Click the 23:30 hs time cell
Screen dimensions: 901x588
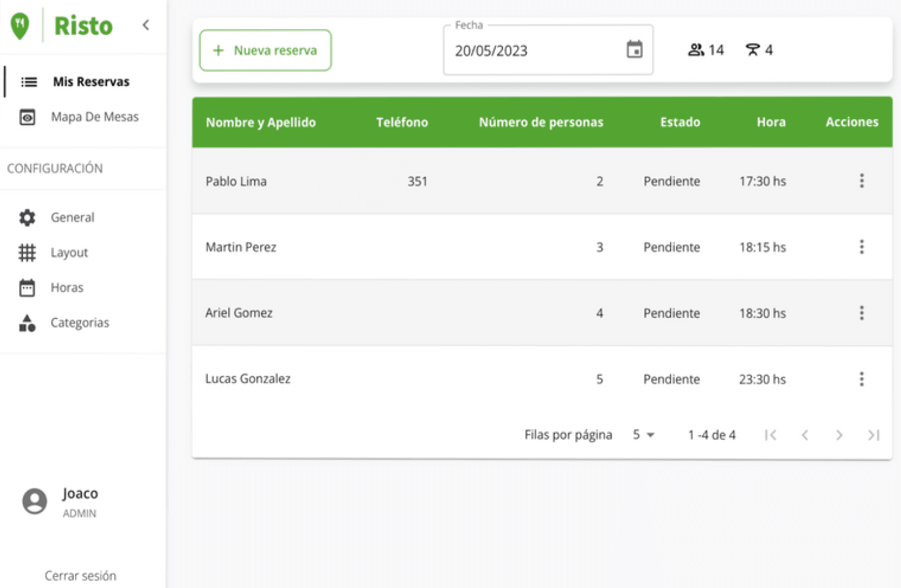click(x=763, y=380)
